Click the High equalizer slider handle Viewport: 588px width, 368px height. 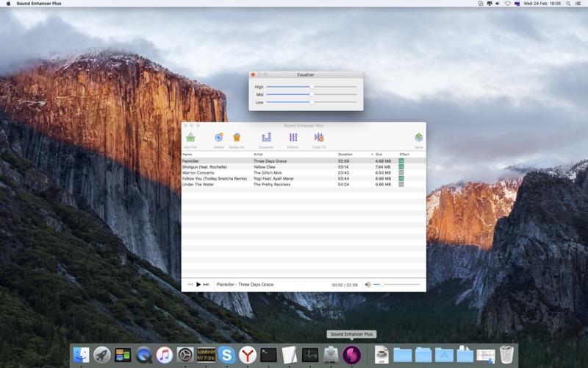[312, 87]
